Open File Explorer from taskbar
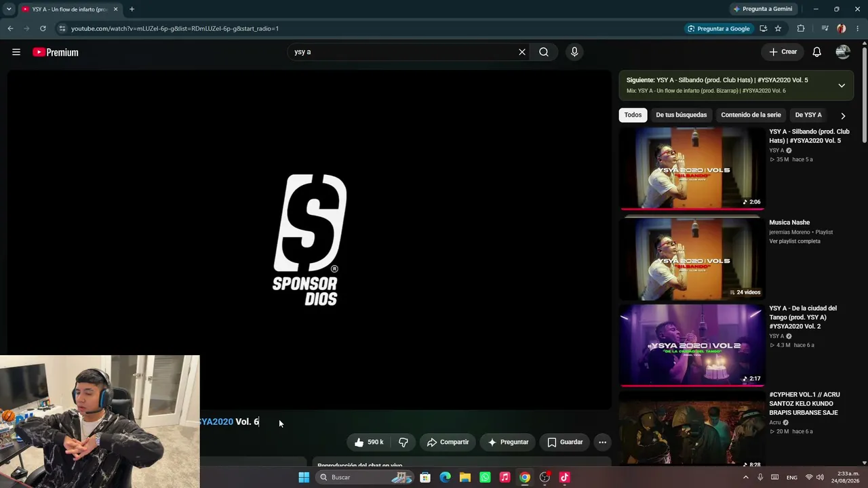868x488 pixels. [x=465, y=477]
